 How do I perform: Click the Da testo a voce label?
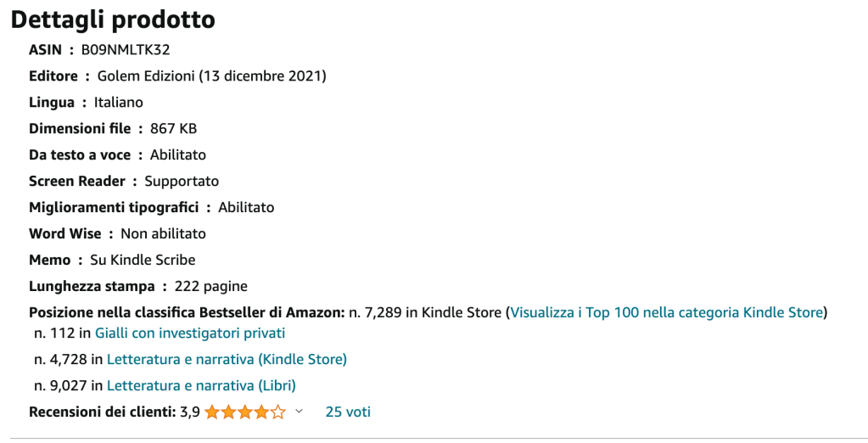pyautogui.click(x=80, y=154)
